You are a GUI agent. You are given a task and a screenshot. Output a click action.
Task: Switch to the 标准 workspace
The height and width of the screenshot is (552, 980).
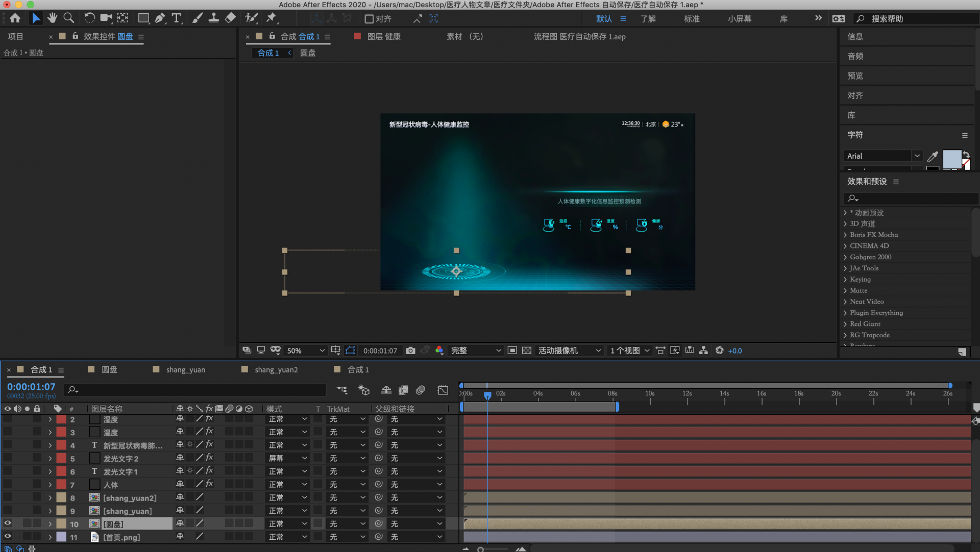[692, 19]
